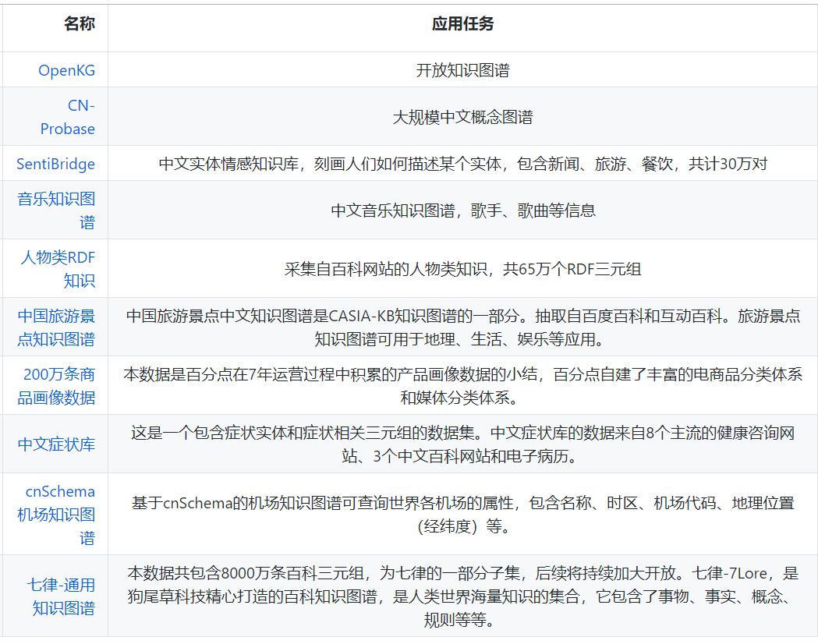Click the text 采集自百科网站的人物类知识
Screen dimensions: 818x644
[x=386, y=268]
